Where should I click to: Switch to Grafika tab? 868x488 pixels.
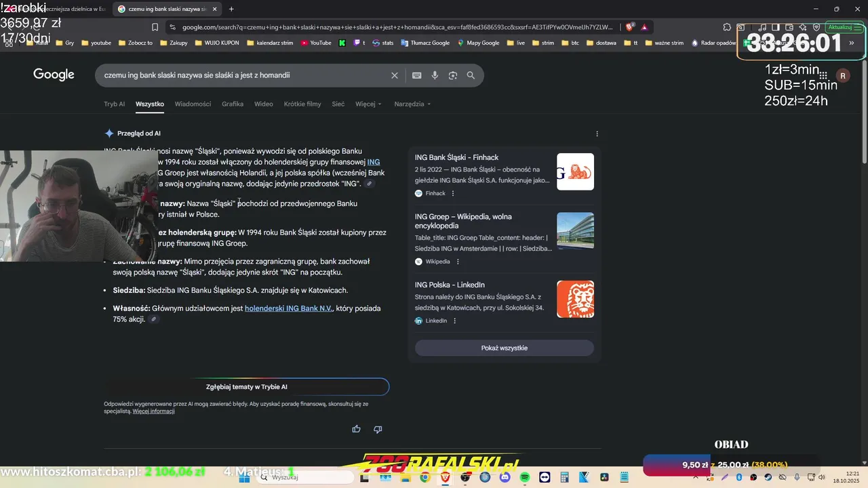233,104
